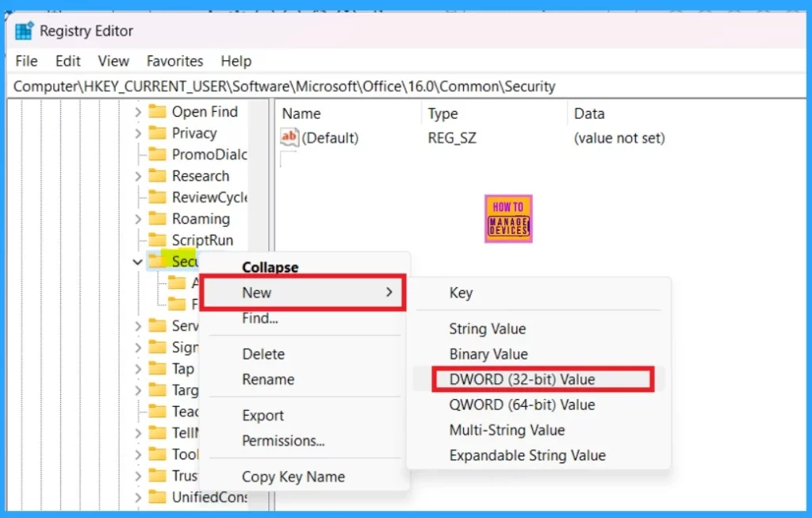Click the Data column header
The width and height of the screenshot is (812, 518).
[589, 113]
